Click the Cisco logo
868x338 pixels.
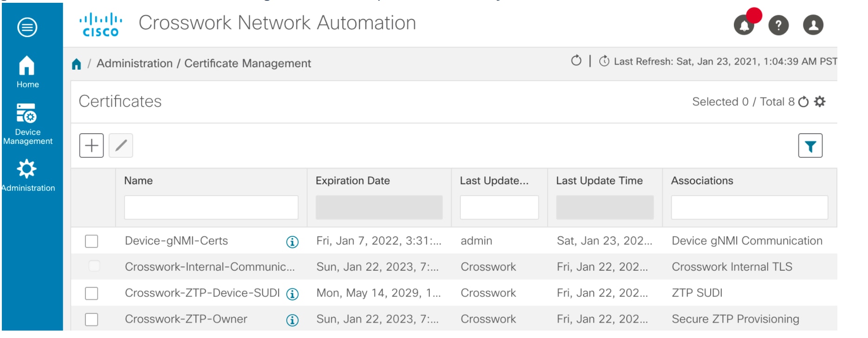click(x=101, y=25)
